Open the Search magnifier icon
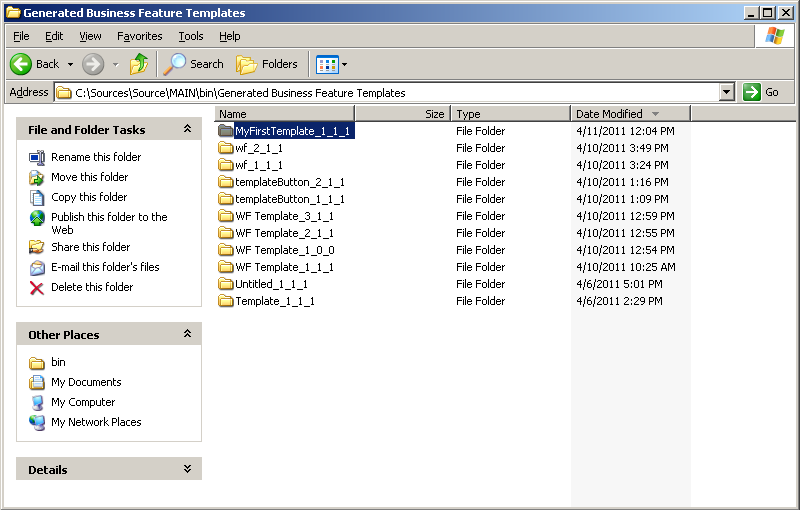Image resolution: width=800 pixels, height=510 pixels. (174, 64)
